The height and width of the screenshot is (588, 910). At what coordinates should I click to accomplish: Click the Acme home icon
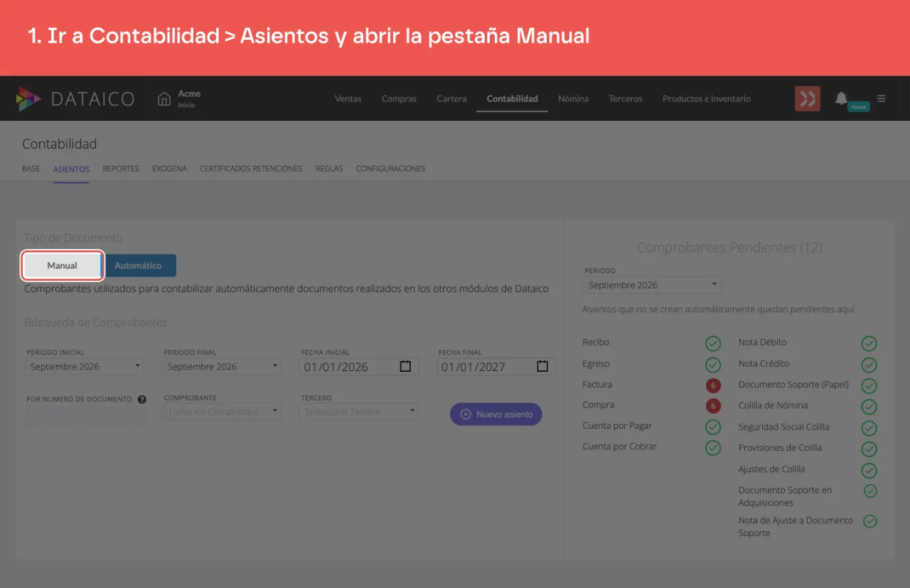(164, 99)
